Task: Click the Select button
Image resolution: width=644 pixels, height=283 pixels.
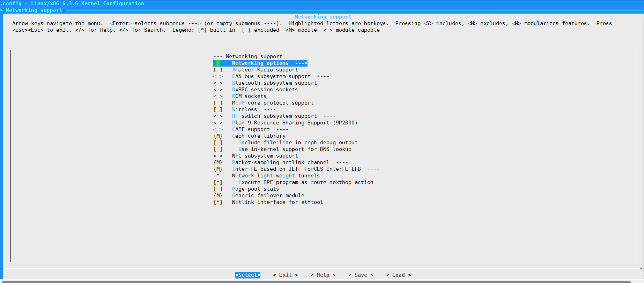Action: [247, 275]
